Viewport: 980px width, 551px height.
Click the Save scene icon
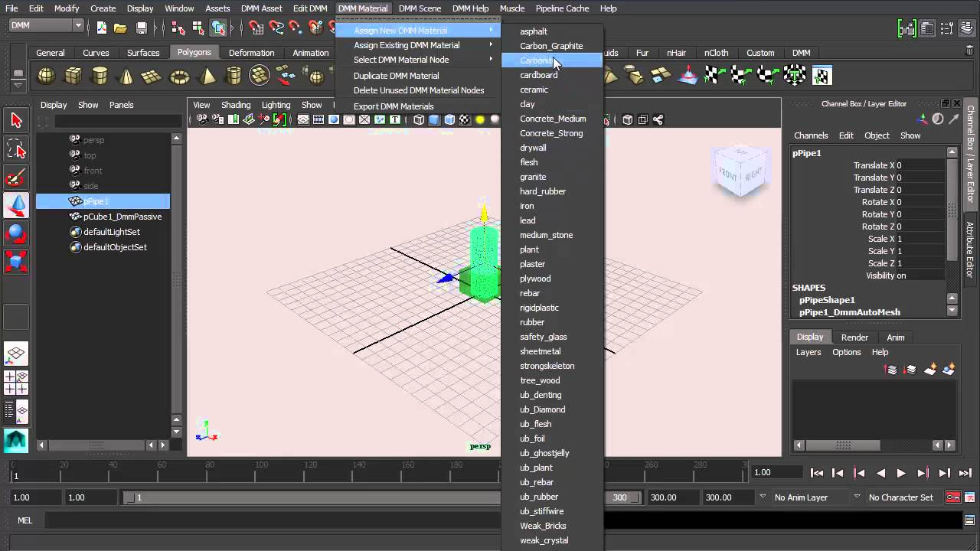142,28
